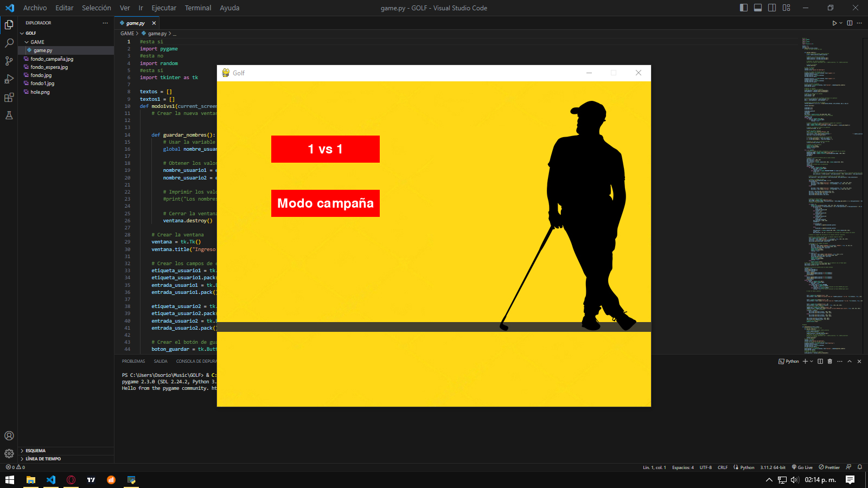The height and width of the screenshot is (488, 868).
Task: Open the Extensions icon in the Activity Bar
Action: click(9, 97)
